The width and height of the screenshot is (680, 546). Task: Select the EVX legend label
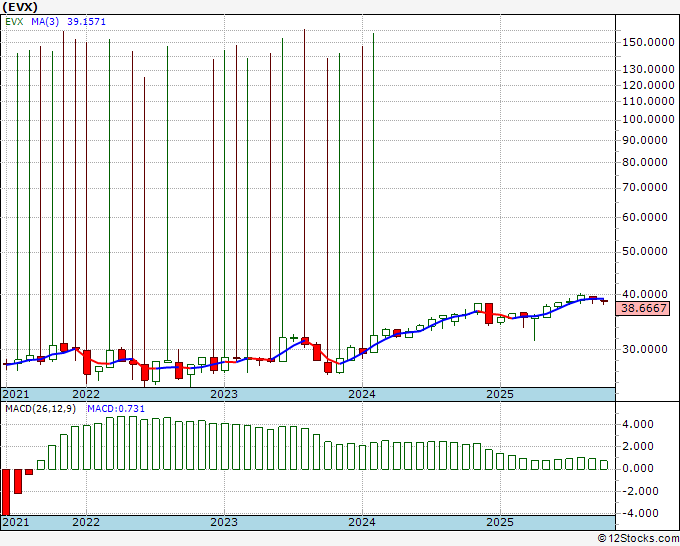tap(14, 22)
